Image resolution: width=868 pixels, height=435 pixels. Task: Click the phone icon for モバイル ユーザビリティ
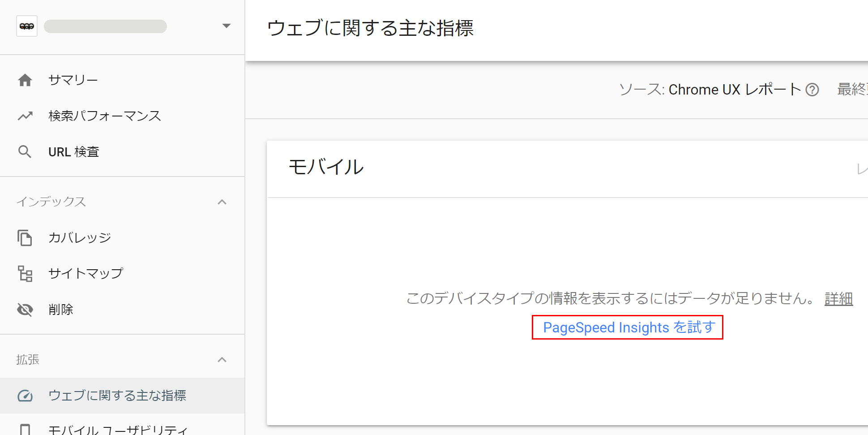point(25,430)
